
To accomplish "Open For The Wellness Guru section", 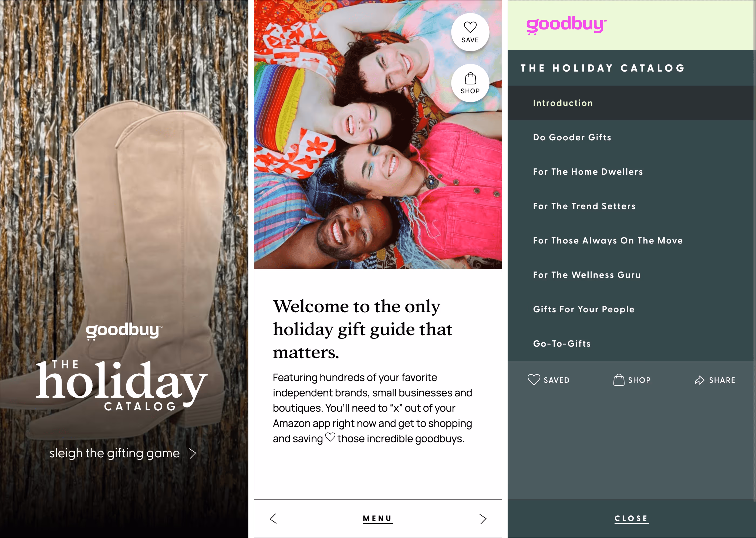I will pos(632,275).
